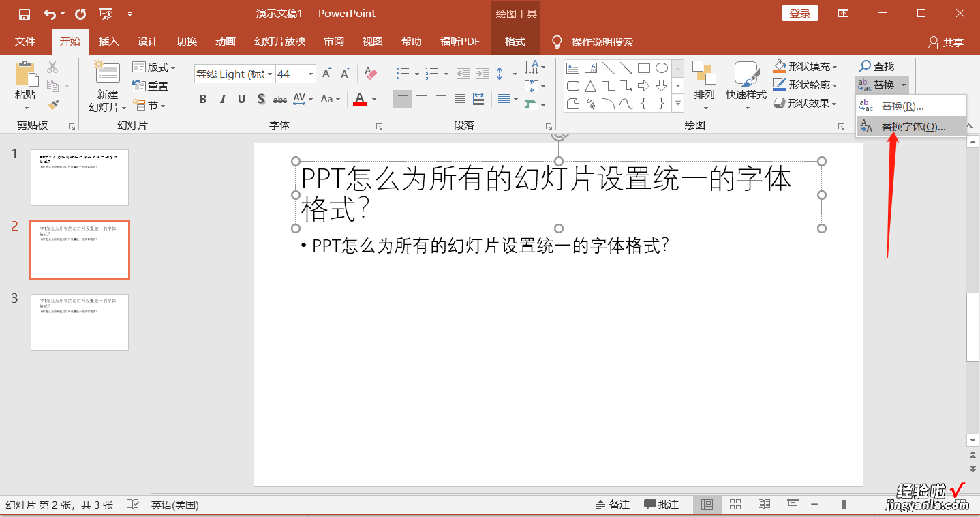
Task: Click Find (查找) magnifier button
Action: click(x=876, y=66)
